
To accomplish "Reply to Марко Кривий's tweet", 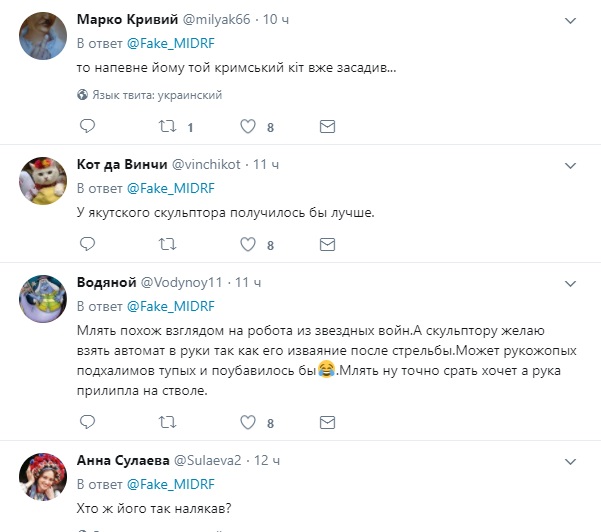I will [87, 127].
